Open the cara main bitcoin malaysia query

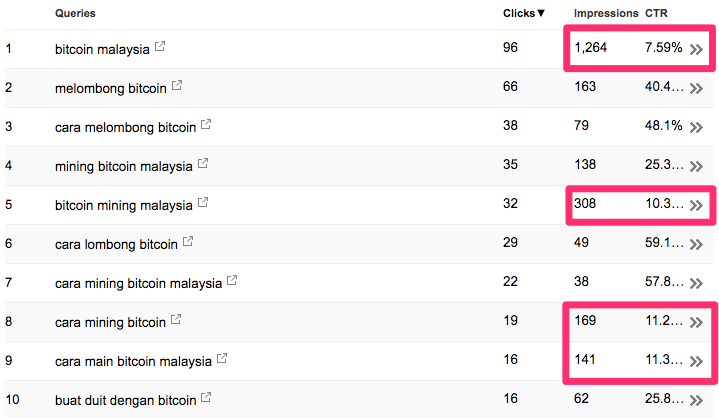click(133, 361)
